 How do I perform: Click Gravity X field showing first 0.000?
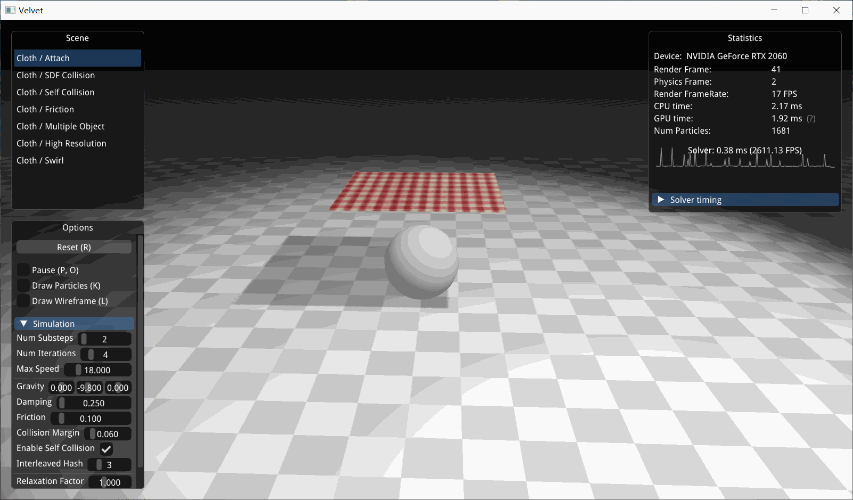point(61,387)
